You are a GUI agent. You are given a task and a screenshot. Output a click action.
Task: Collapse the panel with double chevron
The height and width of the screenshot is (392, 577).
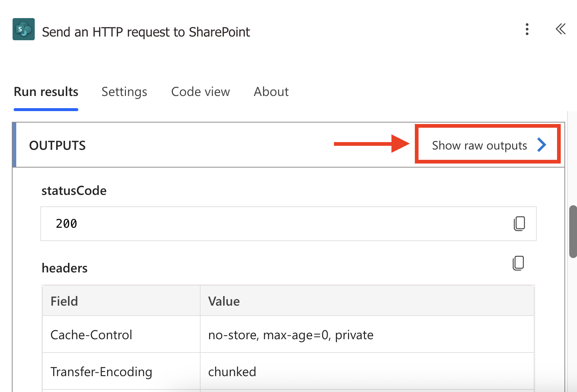point(561,29)
